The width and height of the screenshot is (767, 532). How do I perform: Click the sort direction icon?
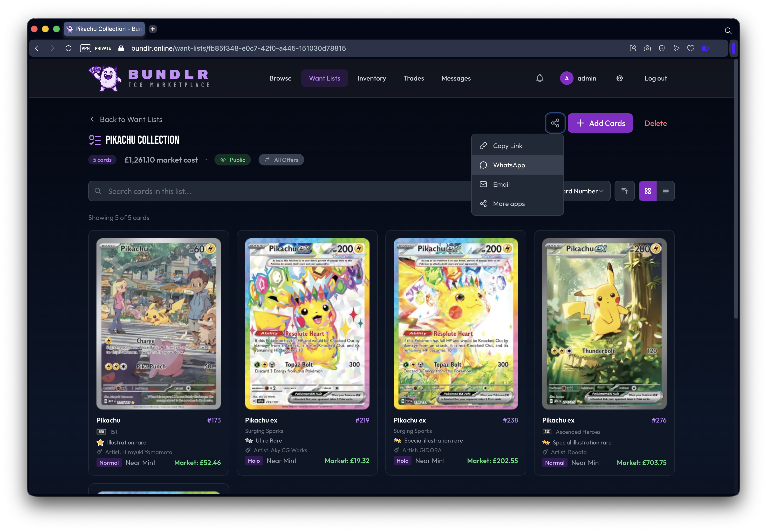tap(624, 191)
